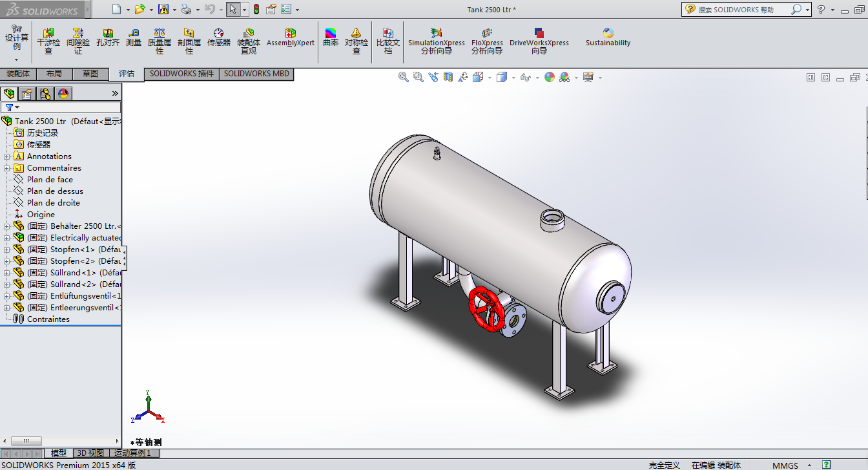Expand the Behälter 2500 Ltr. component
Screen dimensions: 868x470
point(7,226)
